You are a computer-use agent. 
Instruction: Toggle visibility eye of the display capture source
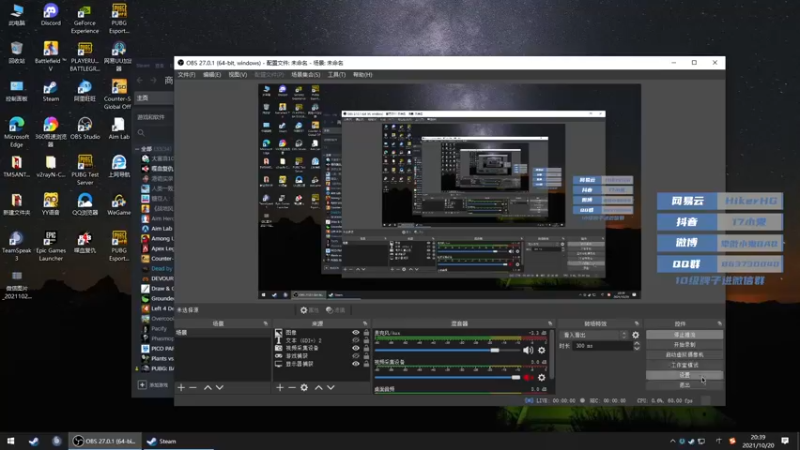point(356,364)
